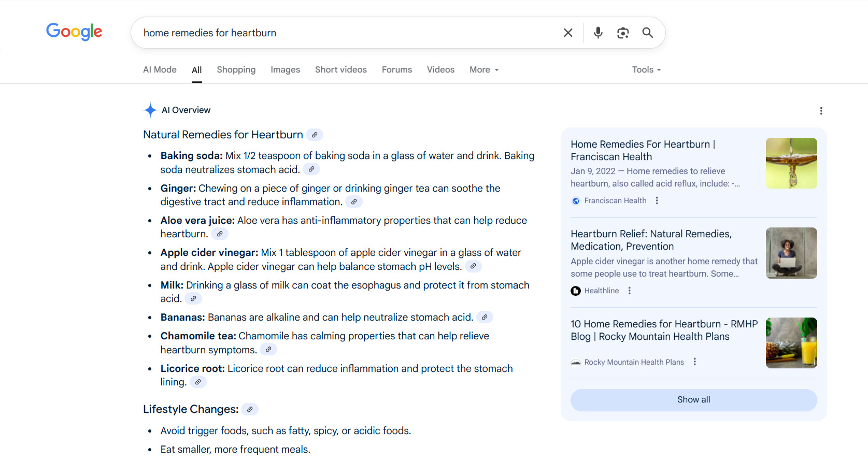Click the bold Milk: label
Screen dimensions: 868x461
click(x=172, y=285)
